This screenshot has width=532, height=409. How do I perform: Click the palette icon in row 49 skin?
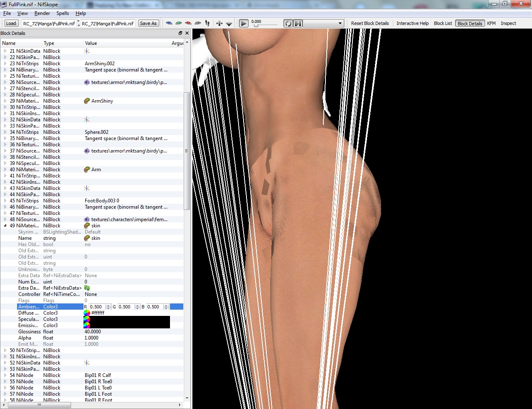(87, 226)
